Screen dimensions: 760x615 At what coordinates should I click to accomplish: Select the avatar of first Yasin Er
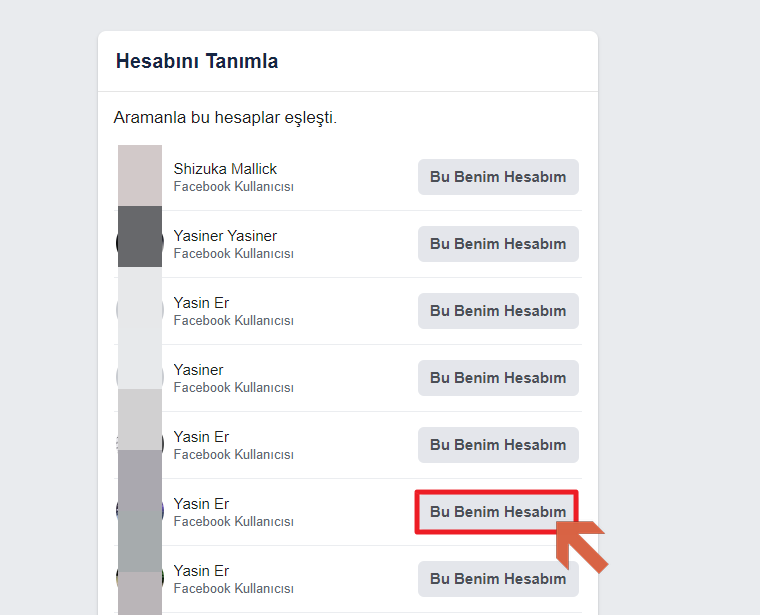tap(140, 310)
